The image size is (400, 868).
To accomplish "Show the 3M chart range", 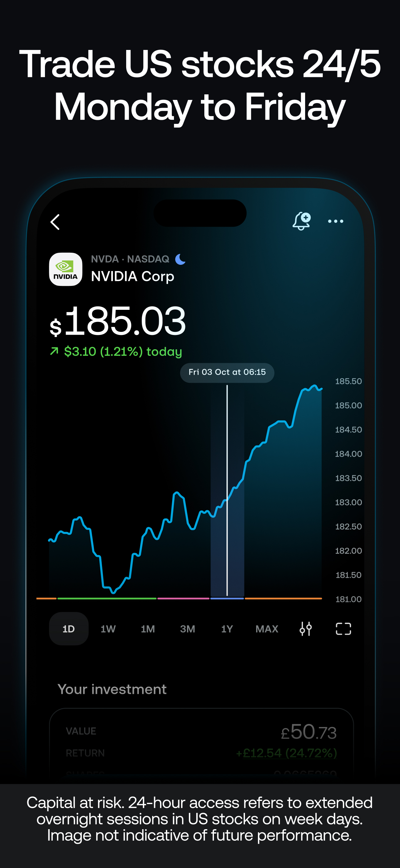I will coord(188,629).
